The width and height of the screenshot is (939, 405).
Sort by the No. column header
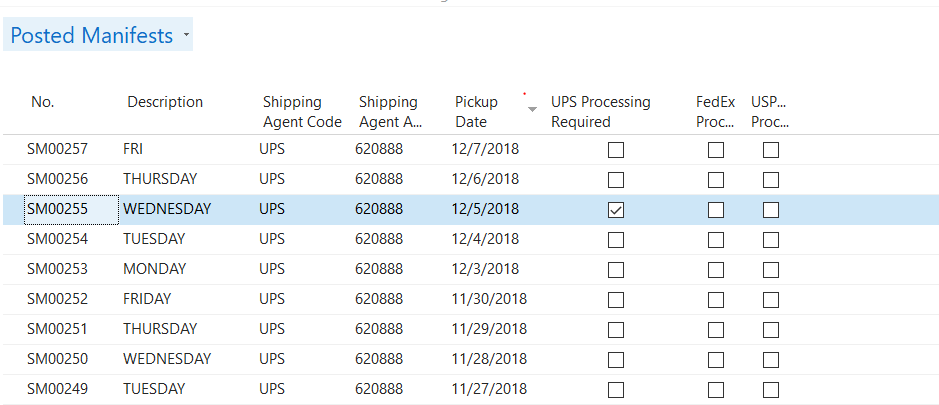coord(42,102)
